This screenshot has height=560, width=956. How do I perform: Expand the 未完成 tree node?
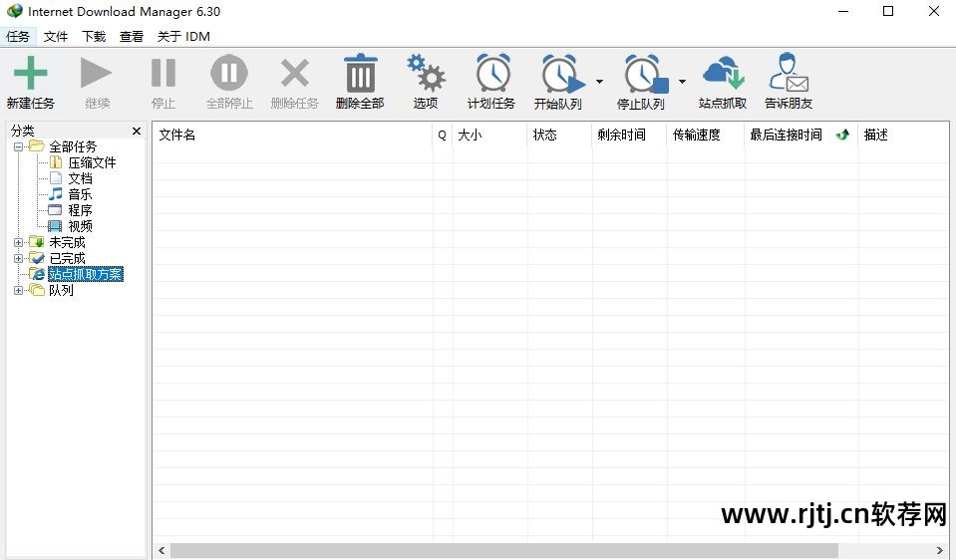point(18,242)
